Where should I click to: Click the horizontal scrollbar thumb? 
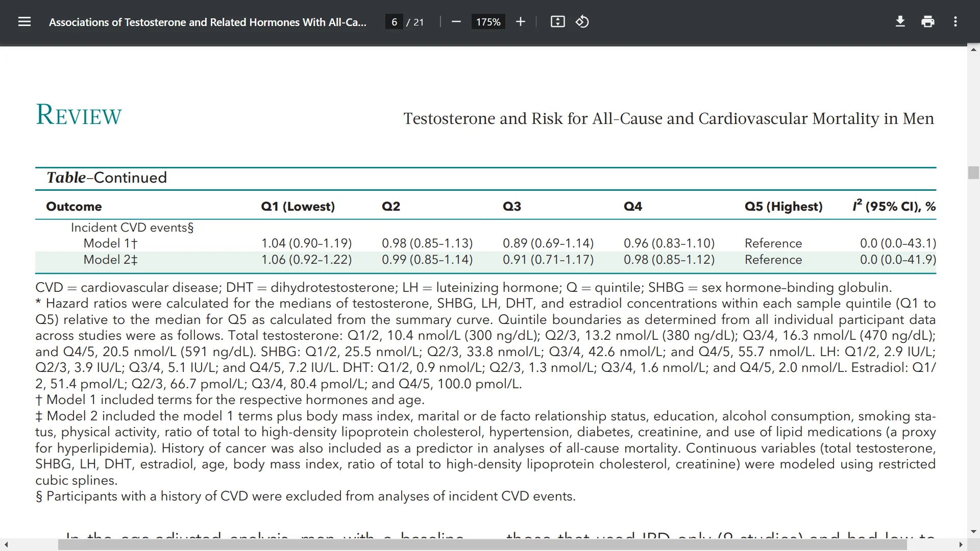482,545
